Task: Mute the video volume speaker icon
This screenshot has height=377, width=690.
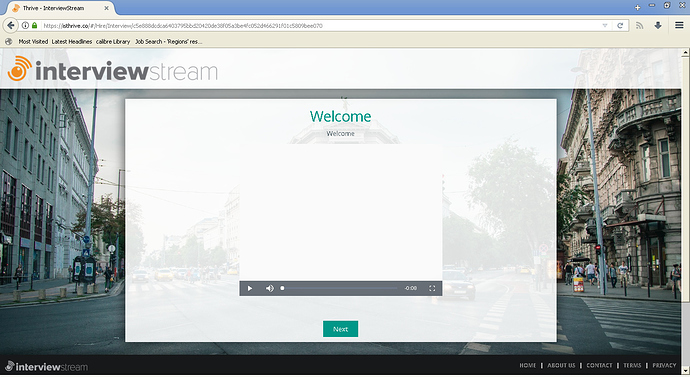Action: [270, 289]
